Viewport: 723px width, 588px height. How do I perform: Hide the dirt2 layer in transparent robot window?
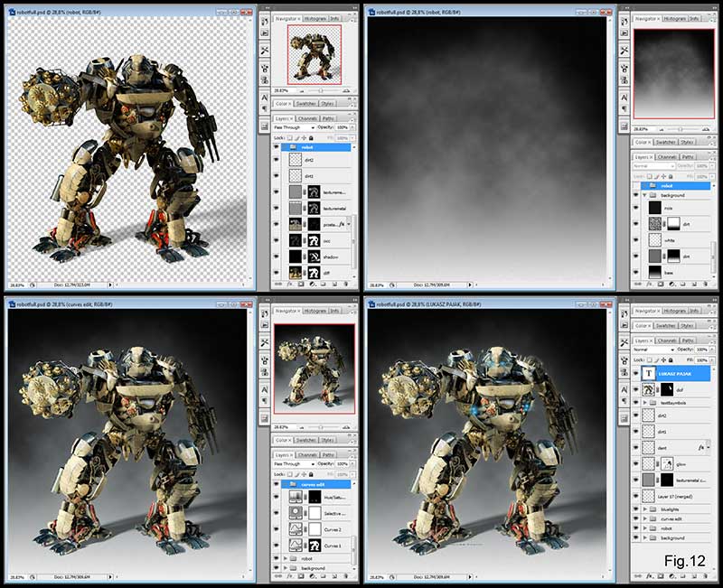tap(277, 160)
